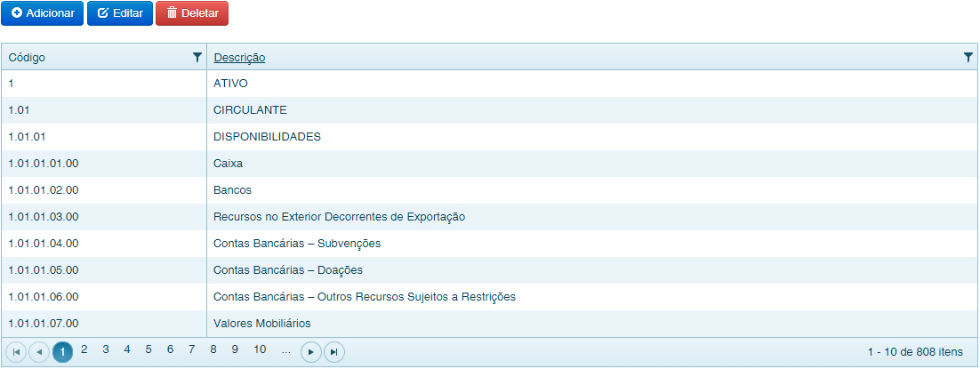Click code cell 1.01.01.01.00
The height and width of the screenshot is (369, 980).
pos(104,164)
